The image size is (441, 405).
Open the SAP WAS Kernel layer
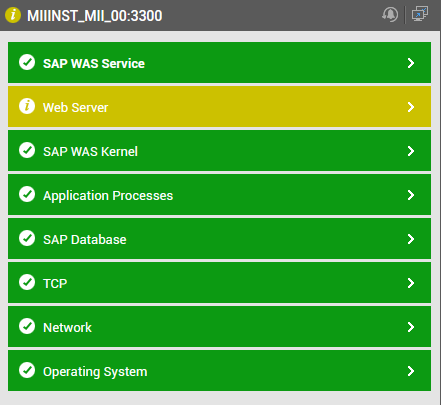click(219, 151)
